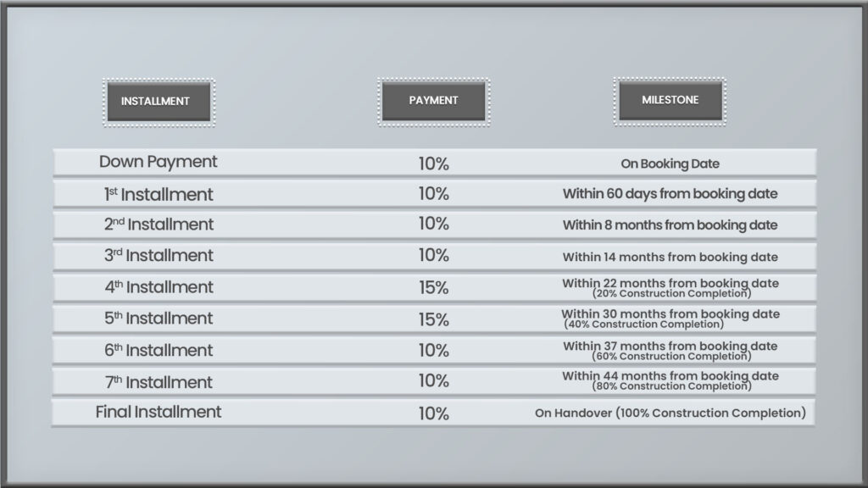Select the 6th Installment row label
Viewport: 868px width, 488px height.
tap(159, 350)
